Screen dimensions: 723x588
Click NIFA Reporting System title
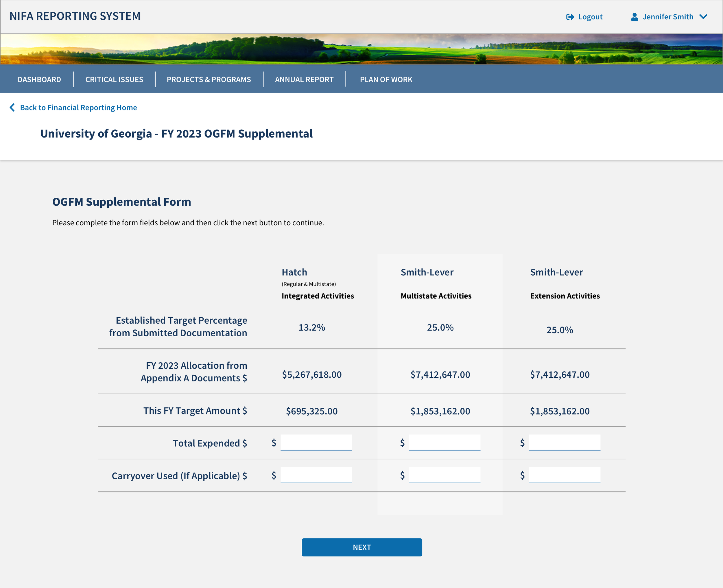75,16
